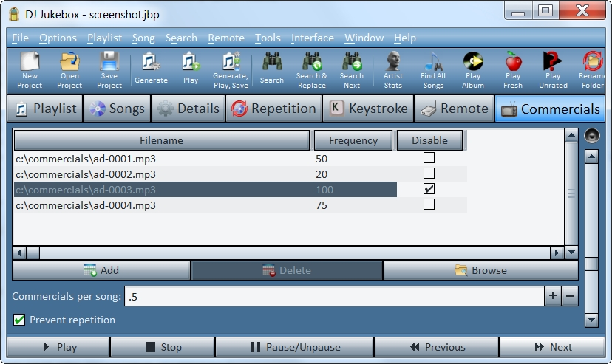Click the Commercials per song input field
Viewport: 612px width, 364px height.
334,297
